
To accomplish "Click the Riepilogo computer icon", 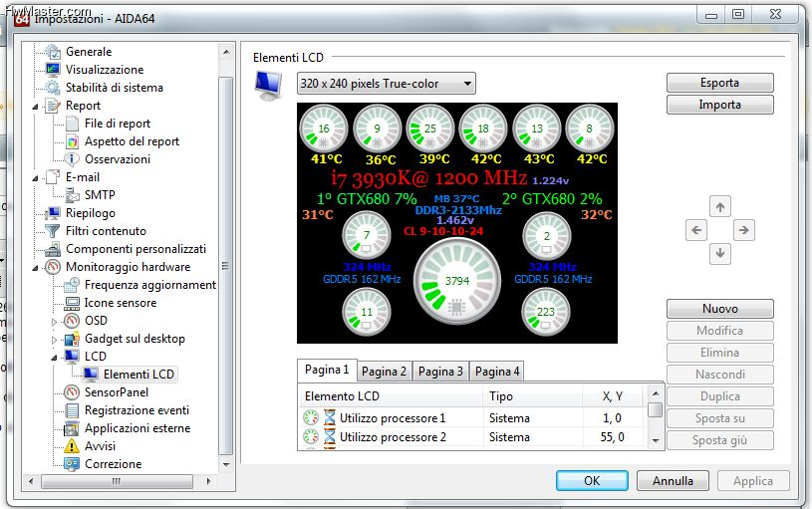I will pyautogui.click(x=52, y=213).
